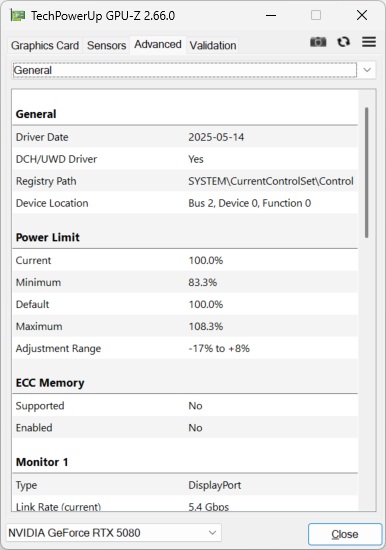Click the Minimum value 83.3%
386x550 pixels.
click(x=202, y=282)
